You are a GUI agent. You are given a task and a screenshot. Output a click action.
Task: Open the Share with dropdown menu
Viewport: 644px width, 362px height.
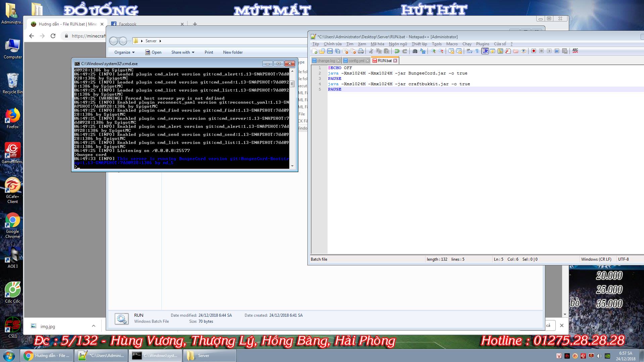coord(183,52)
